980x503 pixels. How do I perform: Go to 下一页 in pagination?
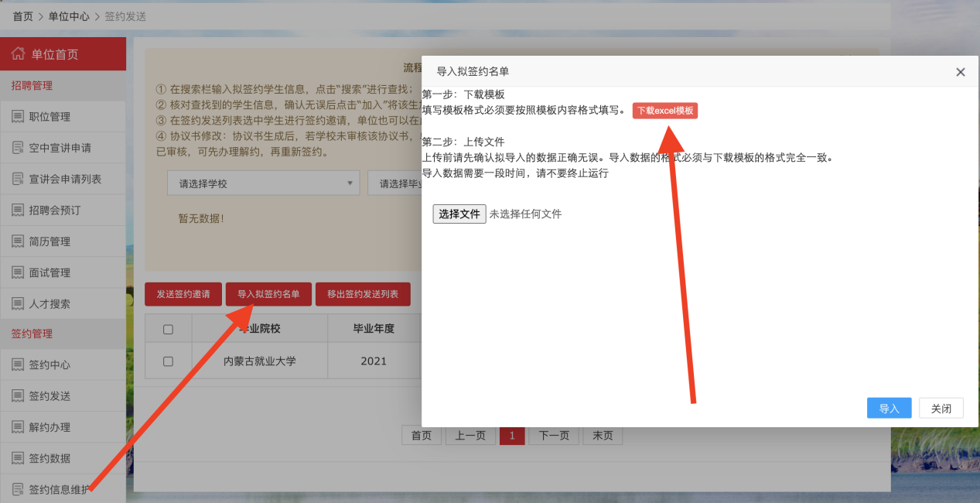pos(553,436)
